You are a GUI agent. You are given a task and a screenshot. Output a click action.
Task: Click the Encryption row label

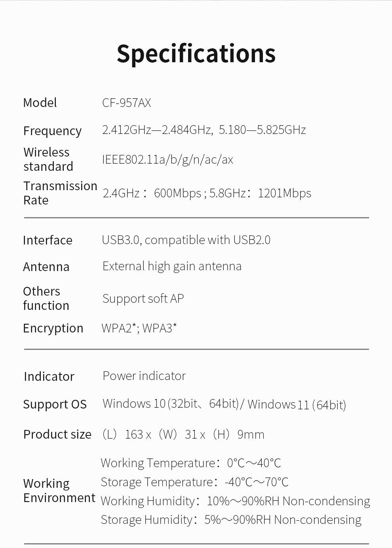53,328
